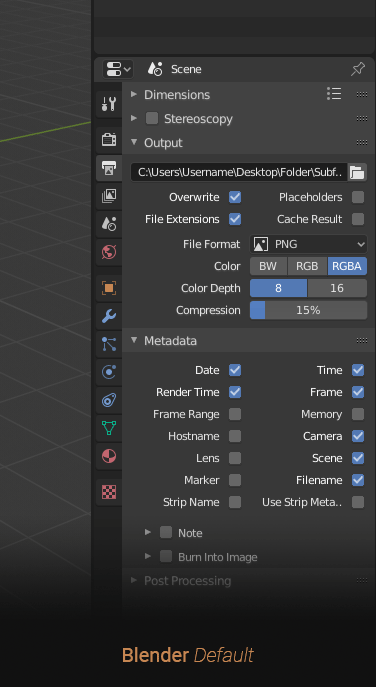The image size is (376, 687).
Task: Uncheck the Time metadata option
Action: pos(358,370)
